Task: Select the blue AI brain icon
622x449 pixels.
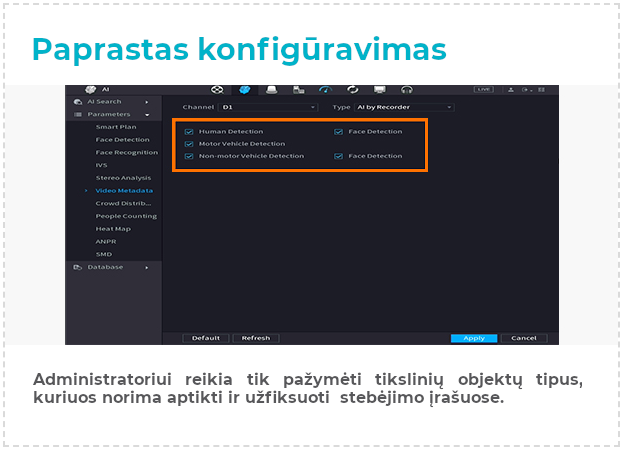Action: 244,90
